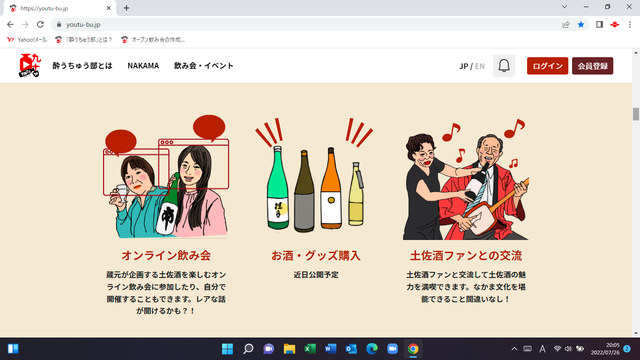The image size is (640, 360).
Task: Open the taskbar Search magnifier
Action: click(x=248, y=349)
